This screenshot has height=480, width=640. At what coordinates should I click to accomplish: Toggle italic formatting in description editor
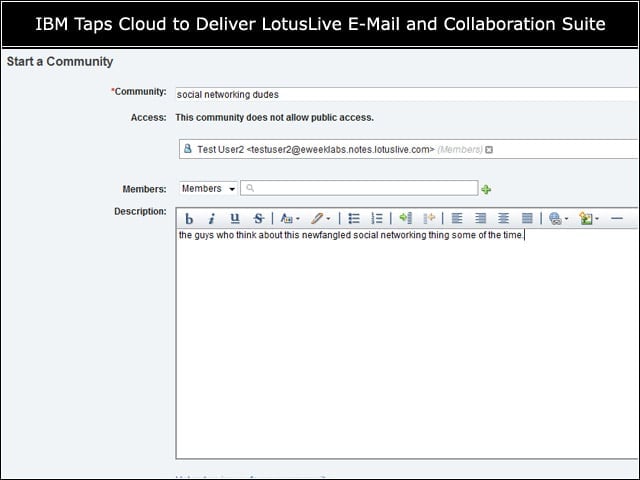pos(211,219)
